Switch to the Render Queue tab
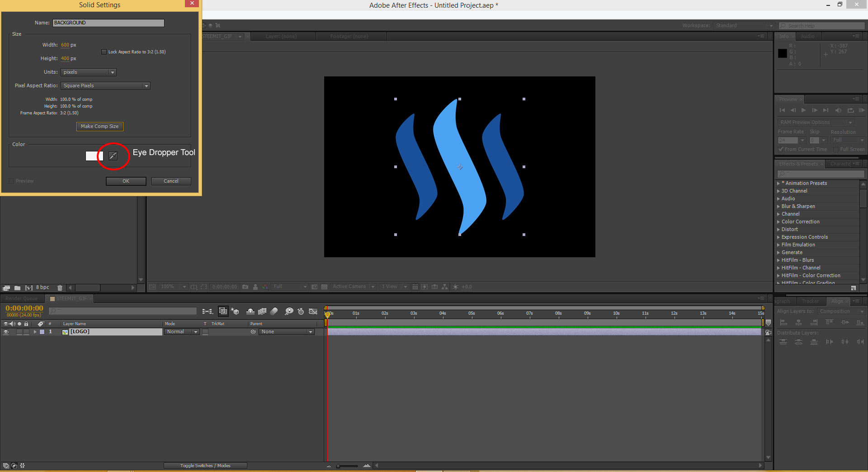Screen dimensions: 868x472 pos(22,298)
